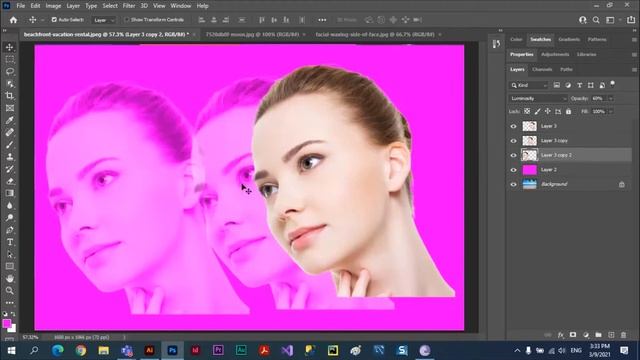The height and width of the screenshot is (360, 640).
Task: Switch to the Channels tab
Action: tap(542, 69)
